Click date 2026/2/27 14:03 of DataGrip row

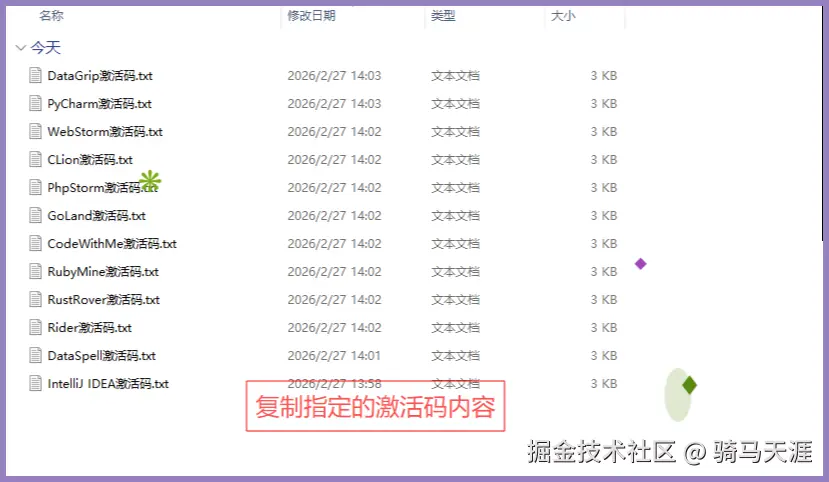[x=334, y=76]
